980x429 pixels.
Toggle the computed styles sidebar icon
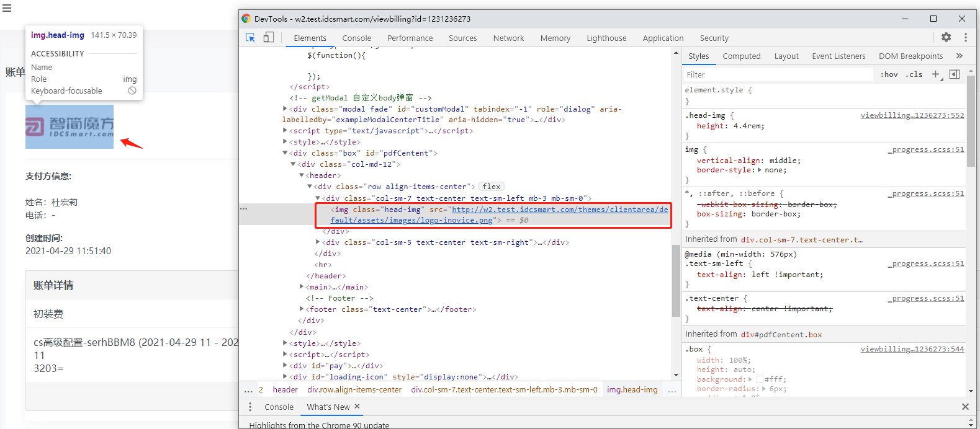[x=955, y=74]
